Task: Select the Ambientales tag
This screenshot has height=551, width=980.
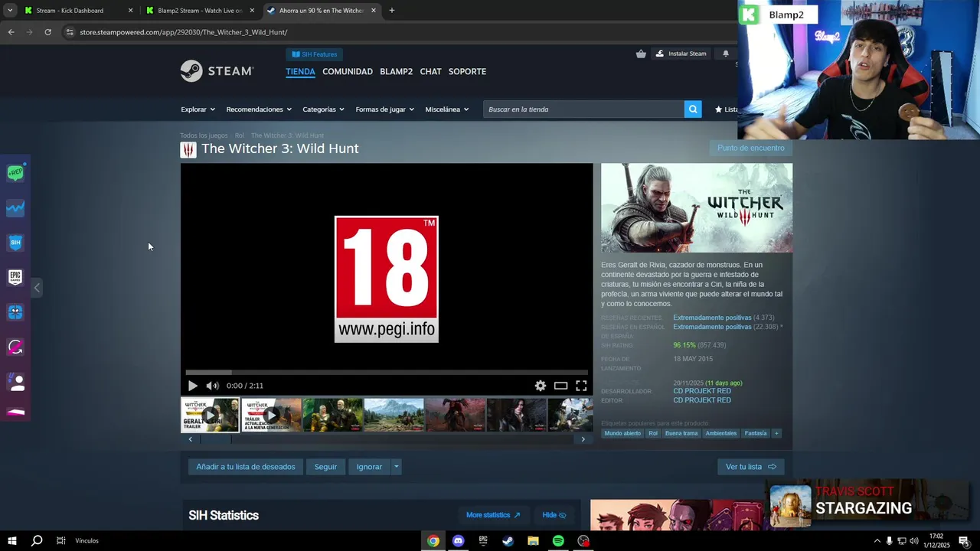Action: 721,433
